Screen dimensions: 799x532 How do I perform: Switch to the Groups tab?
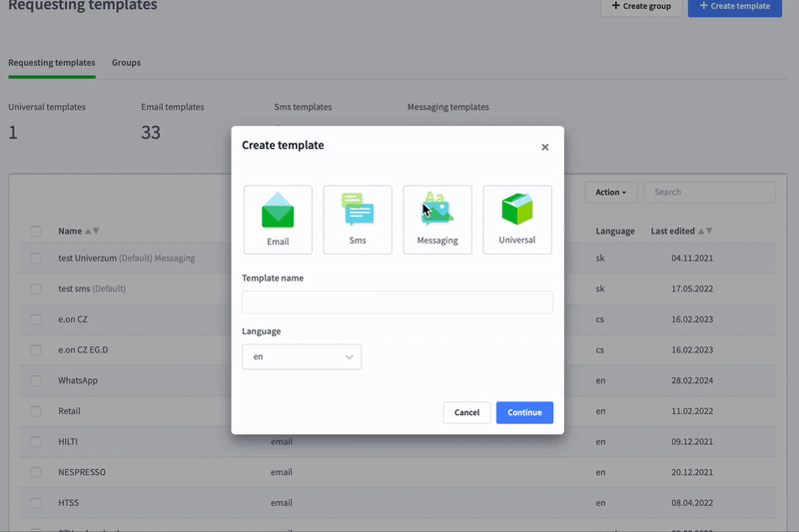pos(126,63)
